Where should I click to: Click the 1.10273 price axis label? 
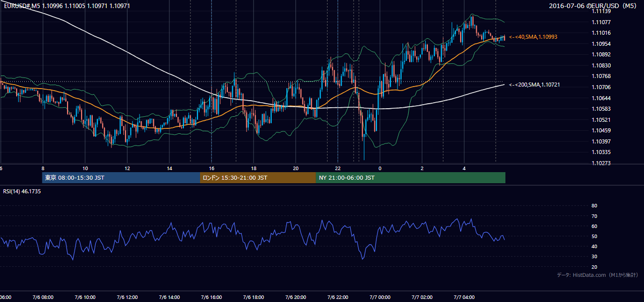(602, 163)
